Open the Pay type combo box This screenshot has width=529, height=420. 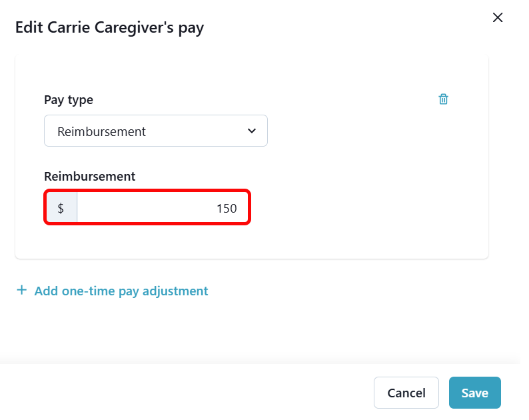tap(156, 131)
